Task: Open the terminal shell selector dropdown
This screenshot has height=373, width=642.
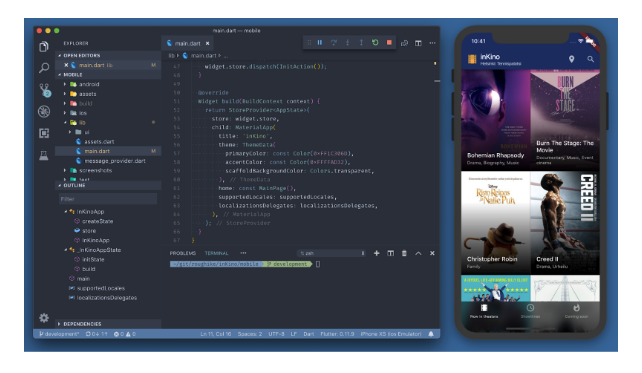Action: [x=331, y=253]
